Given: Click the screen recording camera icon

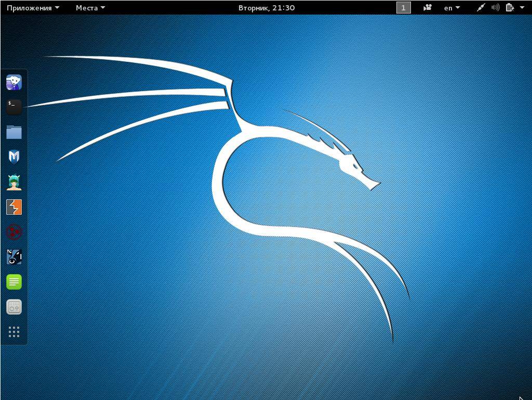Looking at the screenshot, I should click(x=427, y=8).
